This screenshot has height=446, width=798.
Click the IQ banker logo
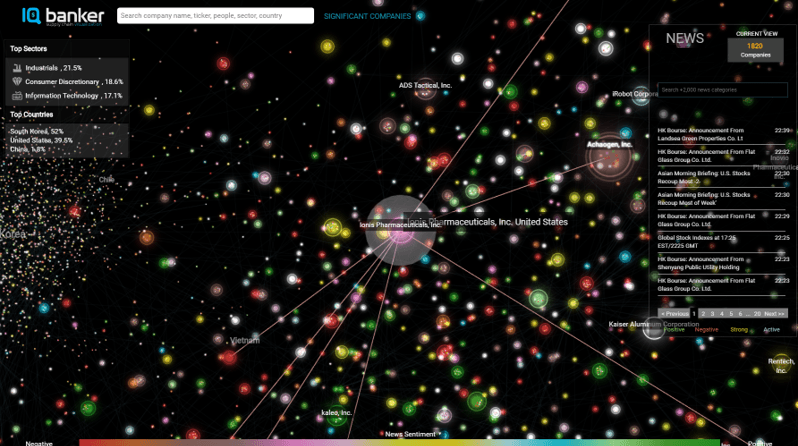pos(63,16)
